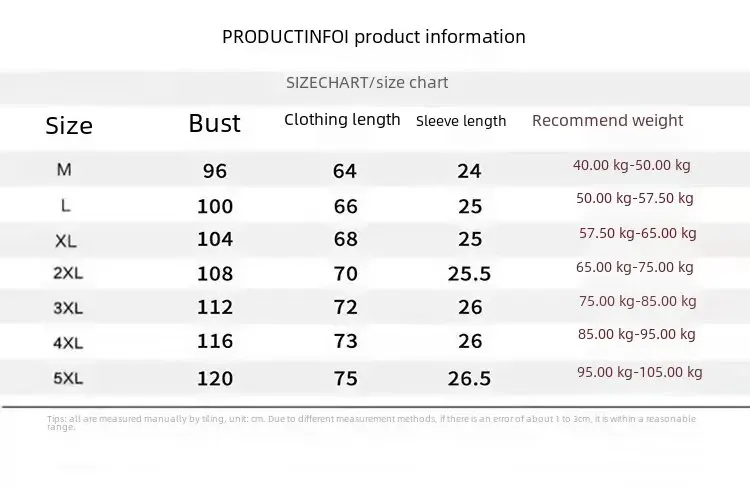Select the sleeve length value 26.5
750x488 pixels.
(x=469, y=378)
